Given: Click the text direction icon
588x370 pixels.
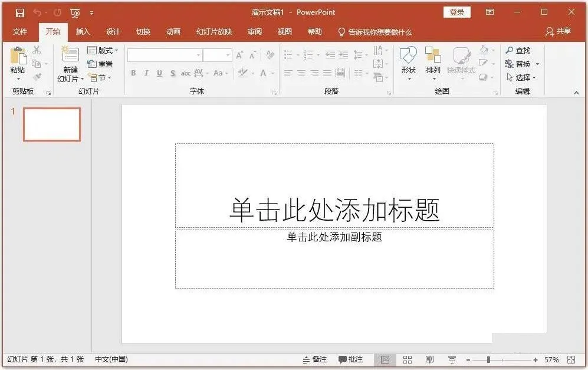Looking at the screenshot, I should pos(377,50).
